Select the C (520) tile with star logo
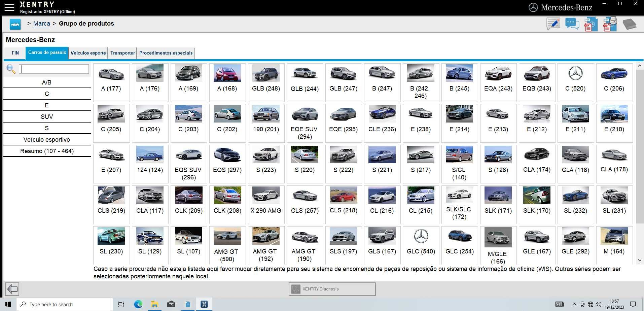The image size is (644, 311). pyautogui.click(x=575, y=82)
